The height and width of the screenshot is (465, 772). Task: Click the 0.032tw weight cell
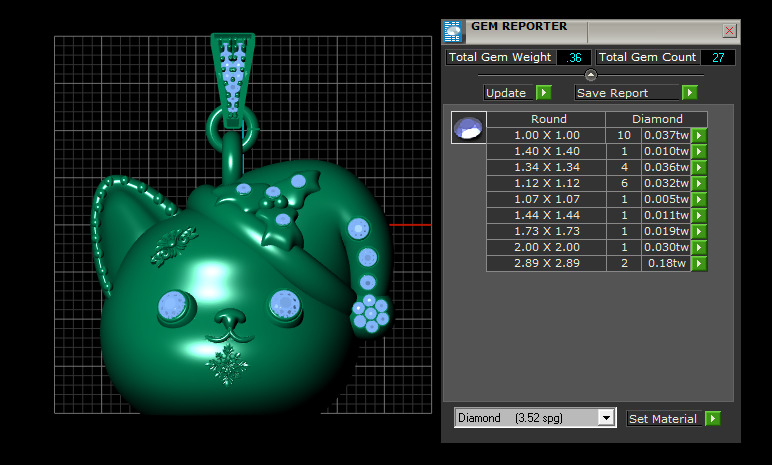pyautogui.click(x=666, y=183)
